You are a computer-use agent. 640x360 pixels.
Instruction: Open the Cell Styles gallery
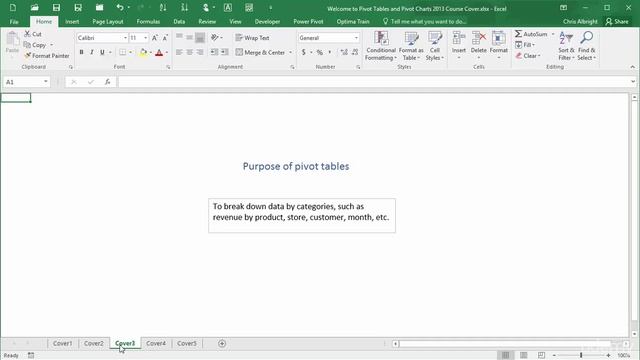tap(435, 46)
